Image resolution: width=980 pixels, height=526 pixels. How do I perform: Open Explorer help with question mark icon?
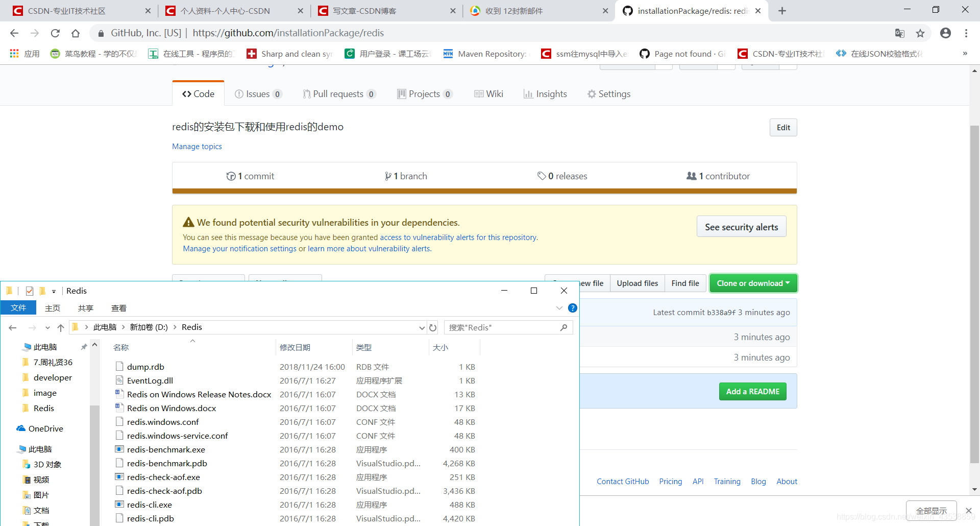573,308
